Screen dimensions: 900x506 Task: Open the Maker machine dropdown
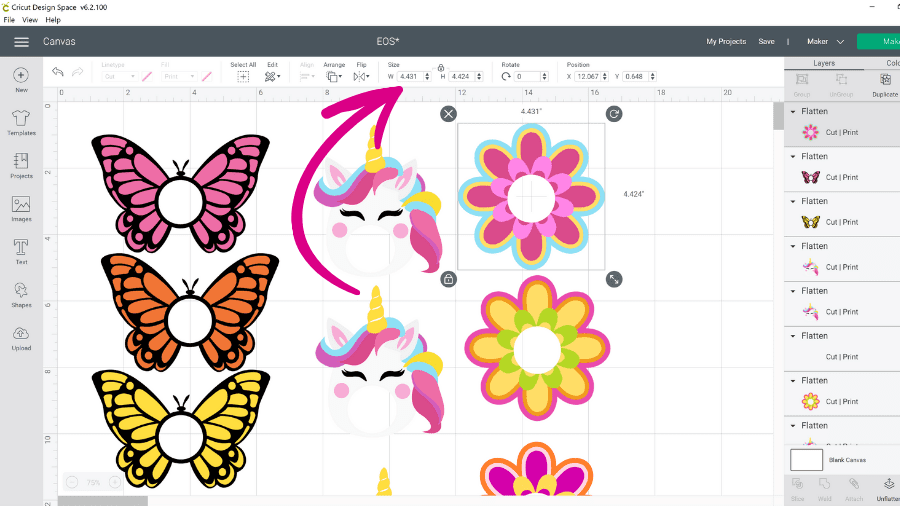tap(825, 41)
